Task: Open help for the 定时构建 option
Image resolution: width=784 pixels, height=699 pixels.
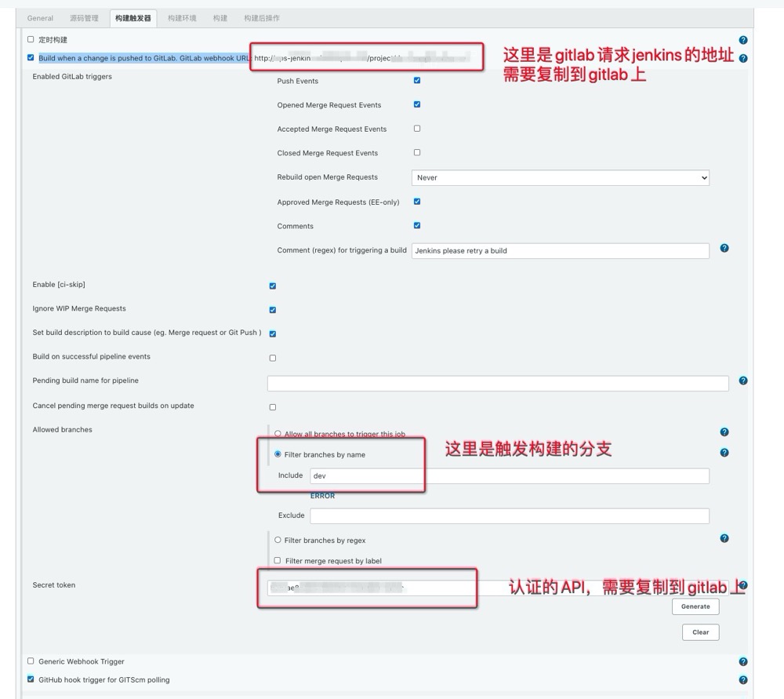Action: [742, 40]
